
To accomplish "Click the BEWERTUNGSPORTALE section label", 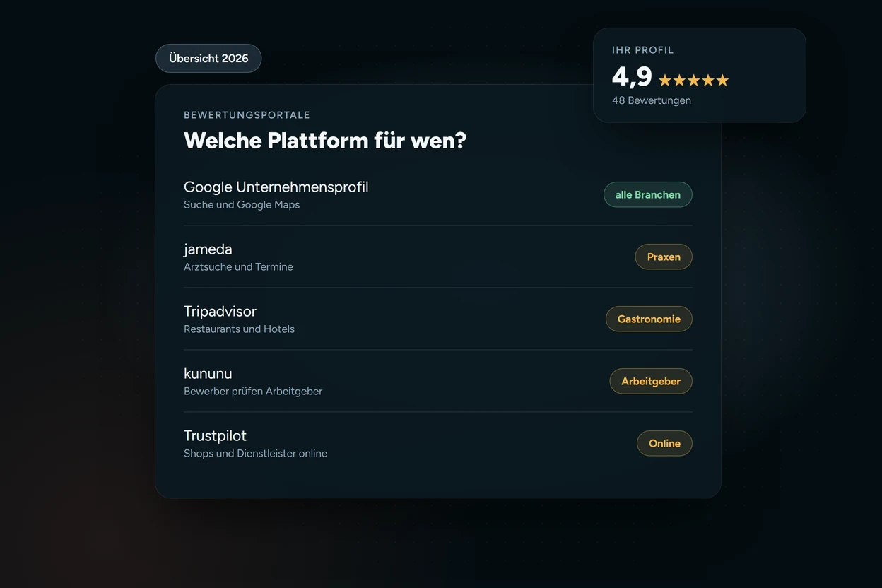I will point(247,114).
